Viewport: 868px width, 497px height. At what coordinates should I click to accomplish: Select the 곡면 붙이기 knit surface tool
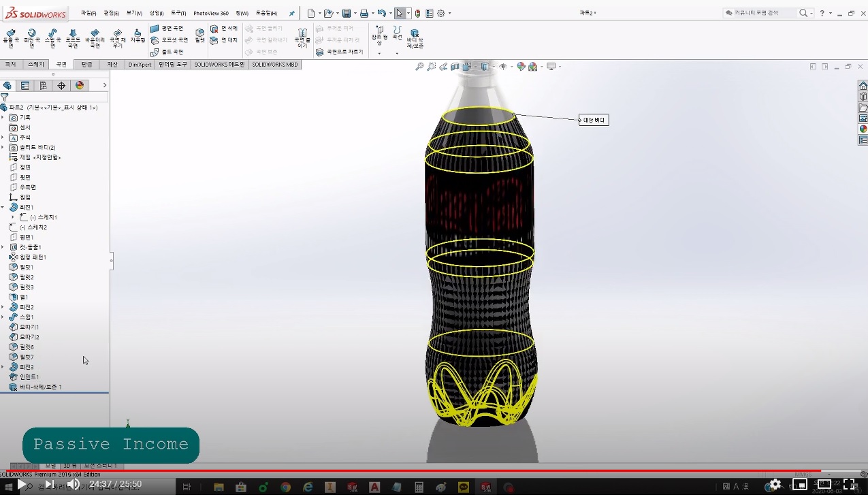[302, 38]
